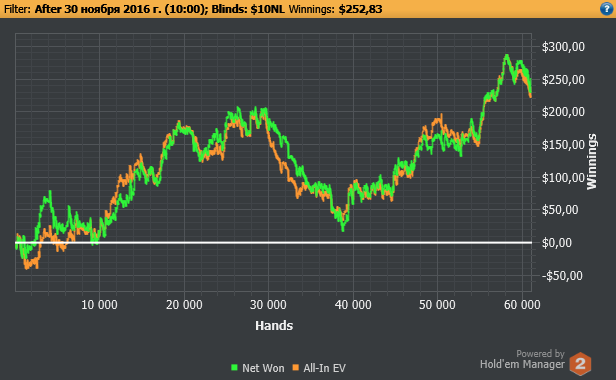Click the $0,00 axis label

[x=557, y=243]
